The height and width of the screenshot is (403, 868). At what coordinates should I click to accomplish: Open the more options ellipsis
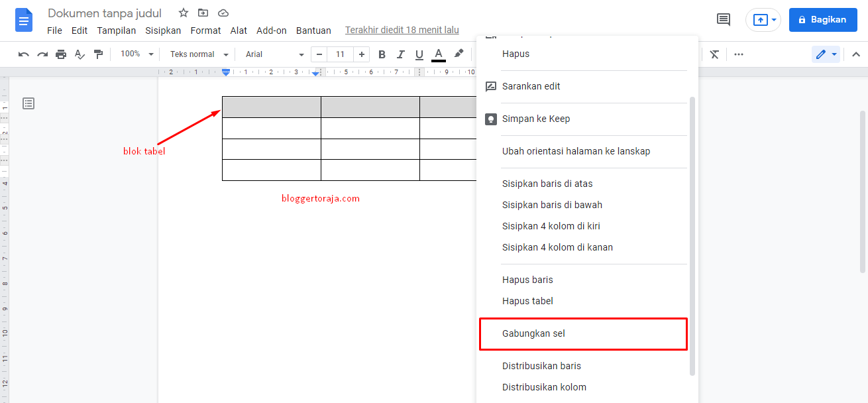click(739, 54)
